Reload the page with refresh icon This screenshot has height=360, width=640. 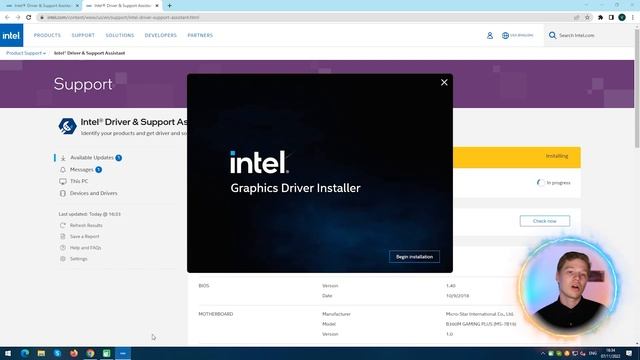tap(29, 18)
